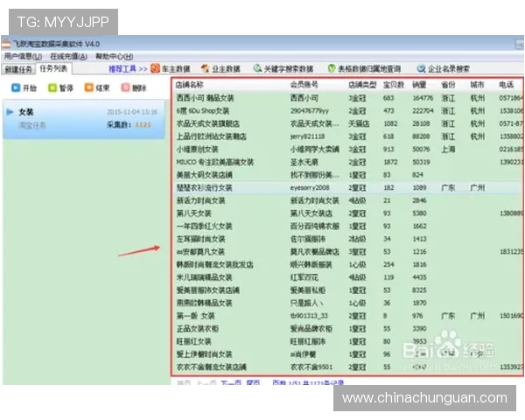This screenshot has height=420, width=525.
Task: Open the 表格数据归属地查询 icon
Action: click(332, 68)
